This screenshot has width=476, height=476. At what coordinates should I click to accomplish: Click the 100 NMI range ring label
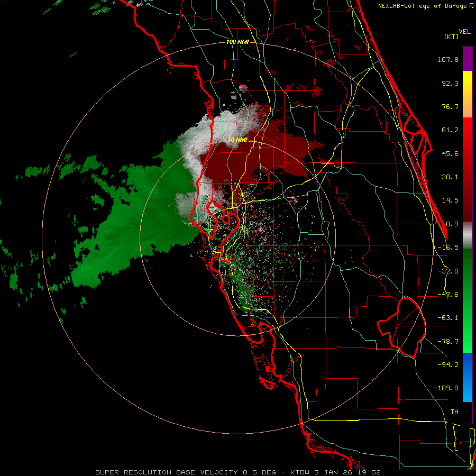point(237,42)
